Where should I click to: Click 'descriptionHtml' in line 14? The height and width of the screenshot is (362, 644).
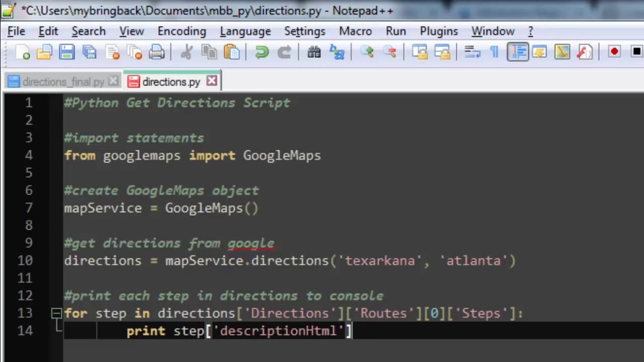tap(278, 331)
